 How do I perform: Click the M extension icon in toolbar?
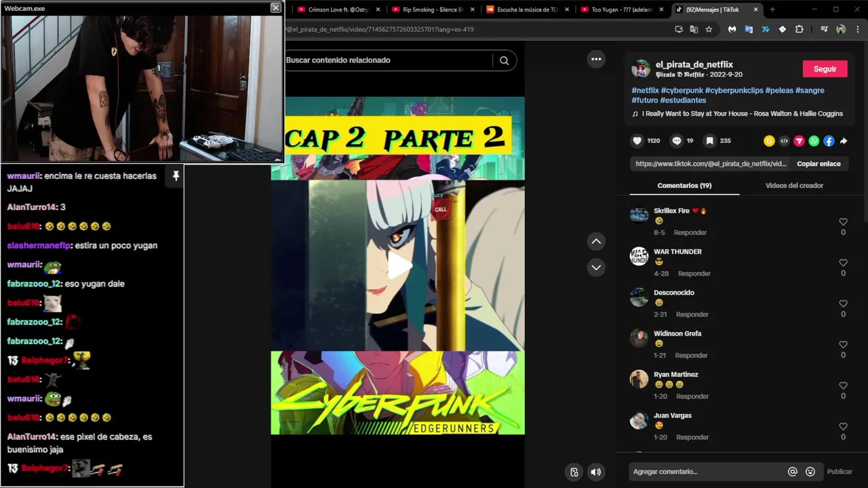point(732,29)
